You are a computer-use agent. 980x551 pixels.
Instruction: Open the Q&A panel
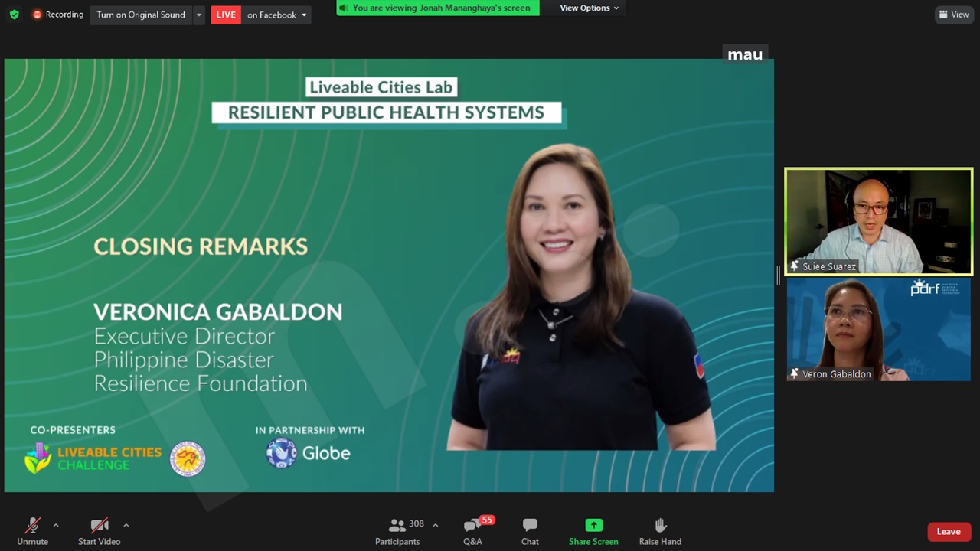point(472,531)
